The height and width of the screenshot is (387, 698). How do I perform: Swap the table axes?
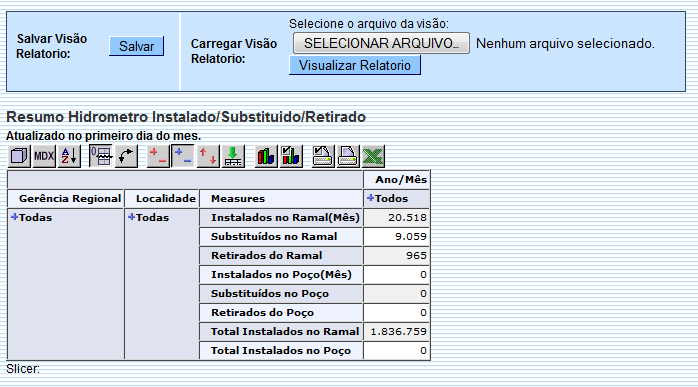pos(126,156)
